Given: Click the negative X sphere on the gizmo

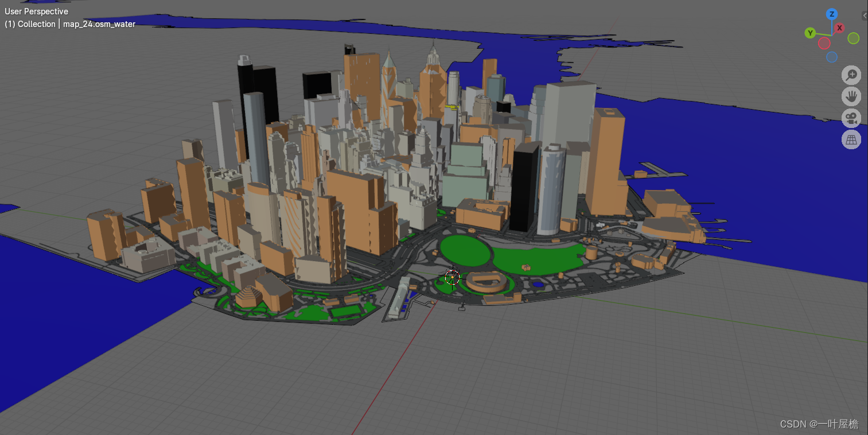Looking at the screenshot, I should [x=824, y=43].
